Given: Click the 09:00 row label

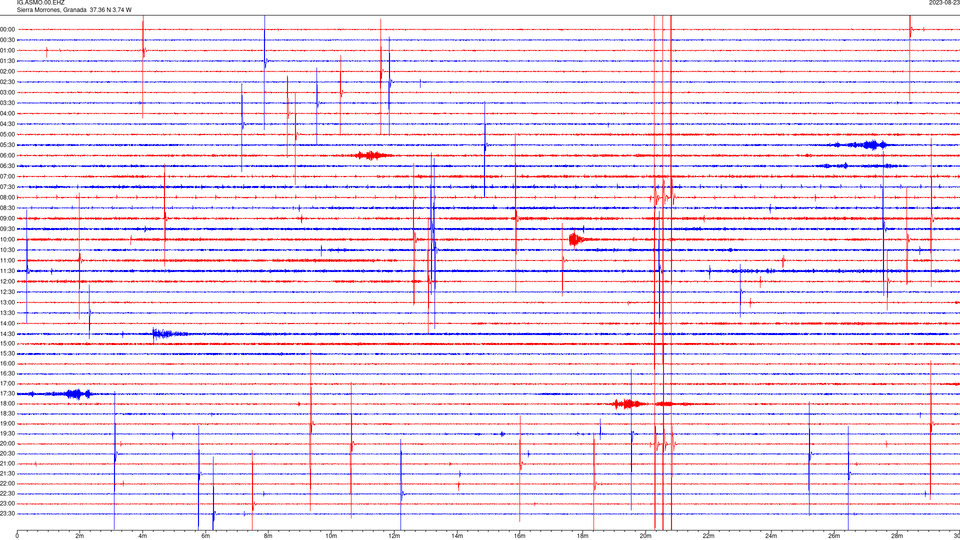Looking at the screenshot, I should (8, 219).
